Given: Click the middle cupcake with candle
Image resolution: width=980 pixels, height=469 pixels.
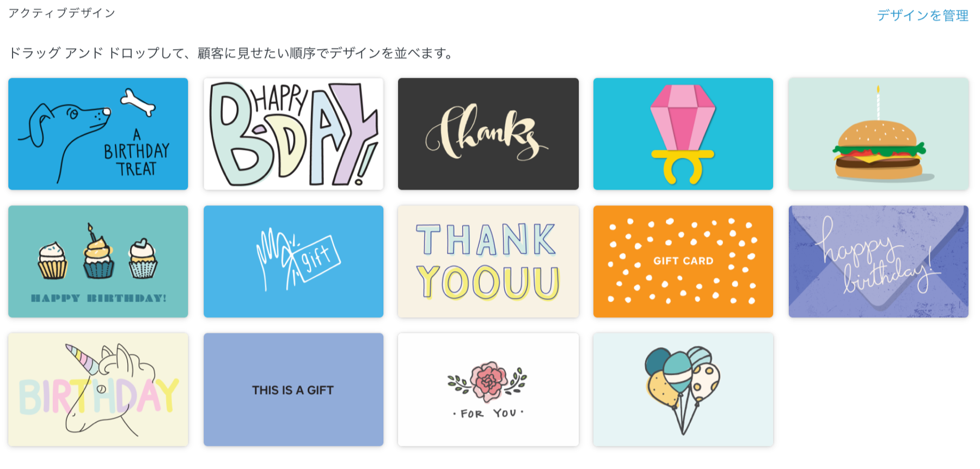Looking at the screenshot, I should click(99, 252).
